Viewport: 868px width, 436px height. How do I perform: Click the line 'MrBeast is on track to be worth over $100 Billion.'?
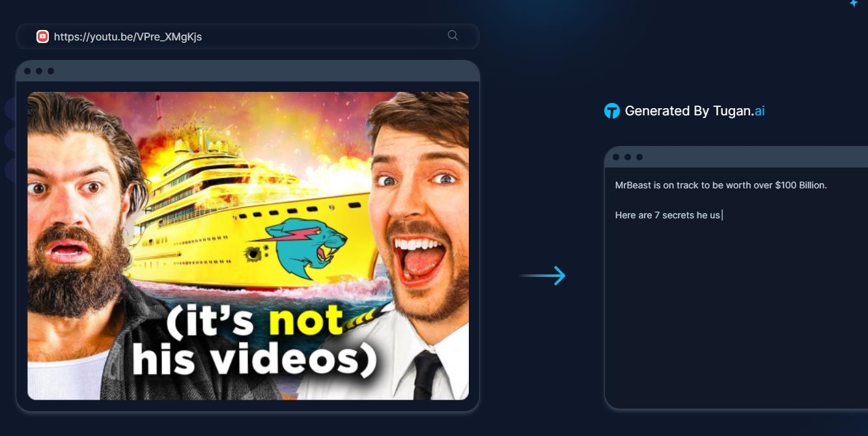[x=721, y=185]
